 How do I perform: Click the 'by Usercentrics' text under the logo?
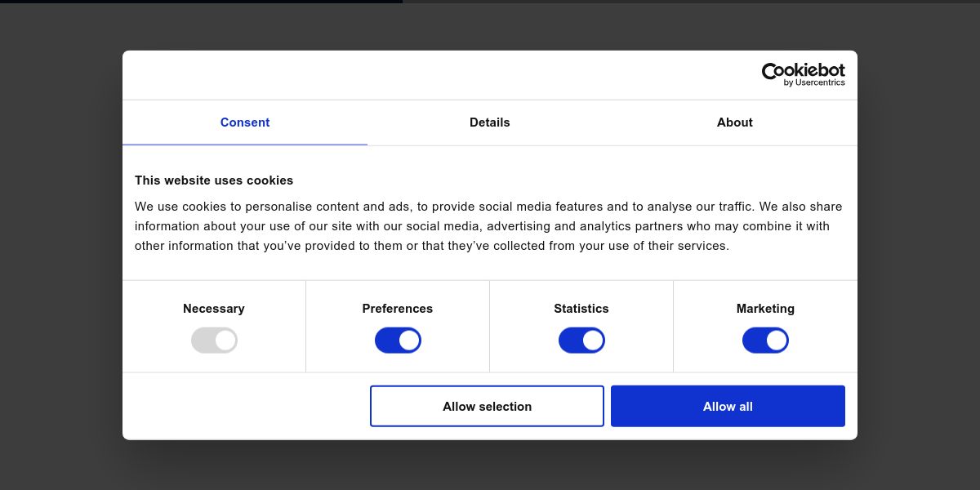click(x=814, y=82)
